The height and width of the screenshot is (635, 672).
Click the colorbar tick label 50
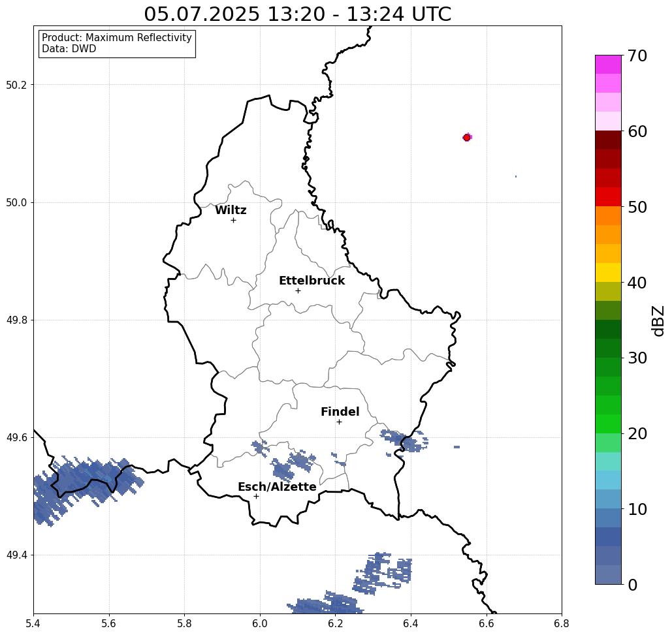point(637,207)
